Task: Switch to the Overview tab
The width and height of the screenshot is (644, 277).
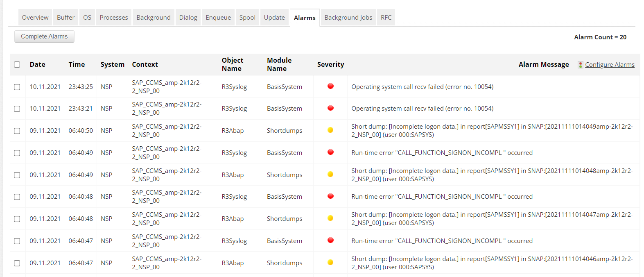Action: 35,18
